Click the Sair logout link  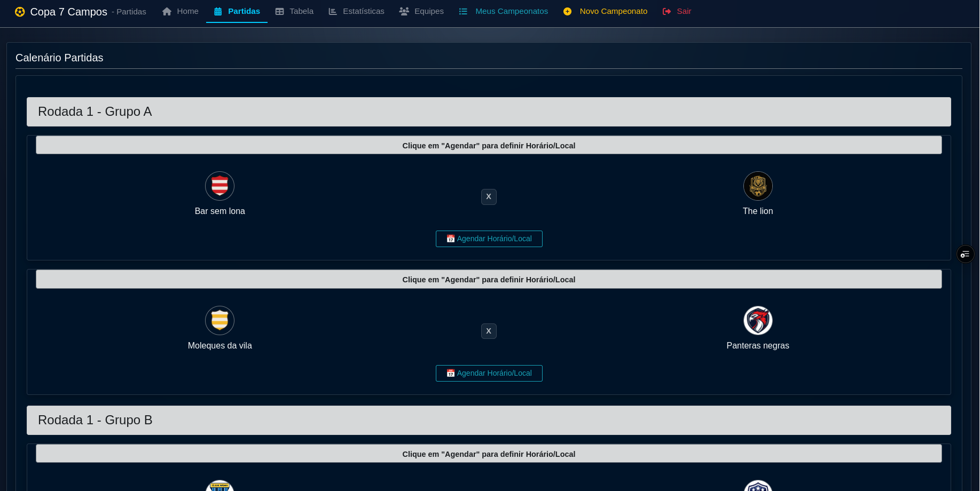[677, 11]
